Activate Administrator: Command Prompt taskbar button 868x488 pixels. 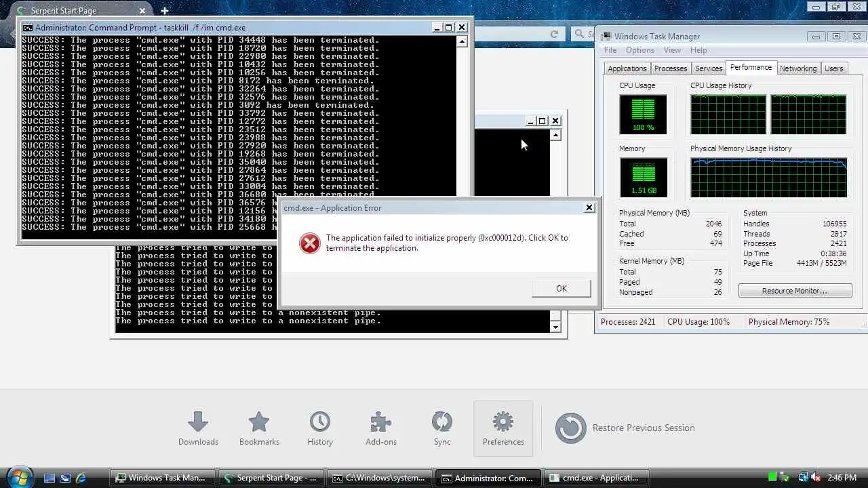488,478
